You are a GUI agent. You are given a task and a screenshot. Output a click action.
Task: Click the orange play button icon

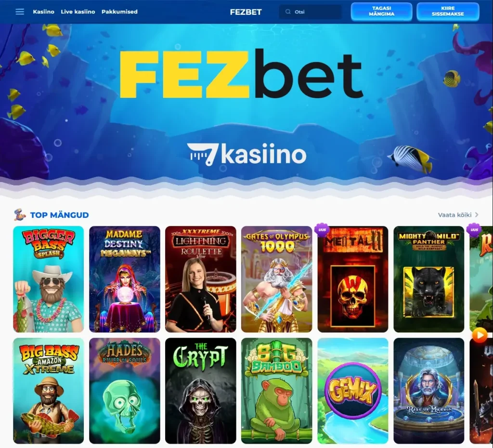pos(480,335)
